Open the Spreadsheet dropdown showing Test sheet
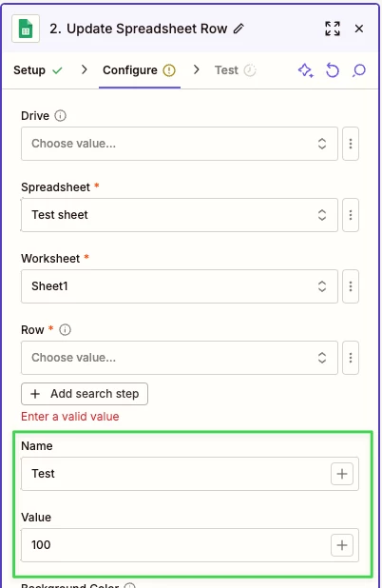 [x=180, y=215]
